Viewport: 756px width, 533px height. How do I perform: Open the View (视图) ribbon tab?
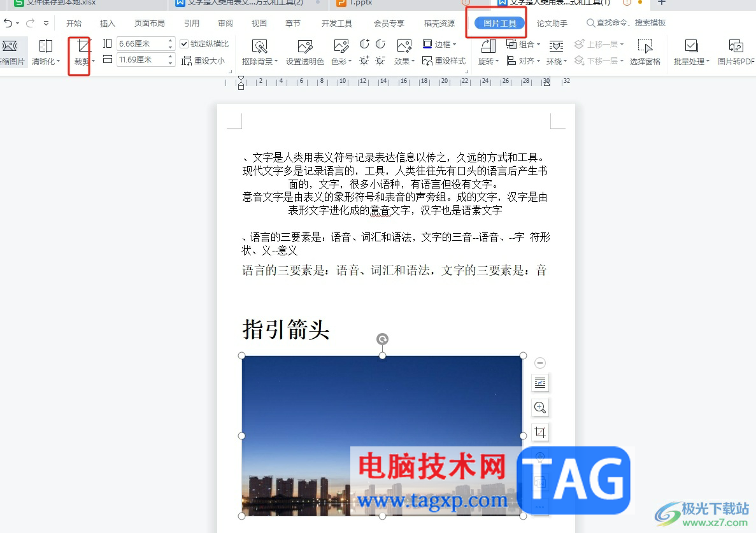tap(259, 23)
